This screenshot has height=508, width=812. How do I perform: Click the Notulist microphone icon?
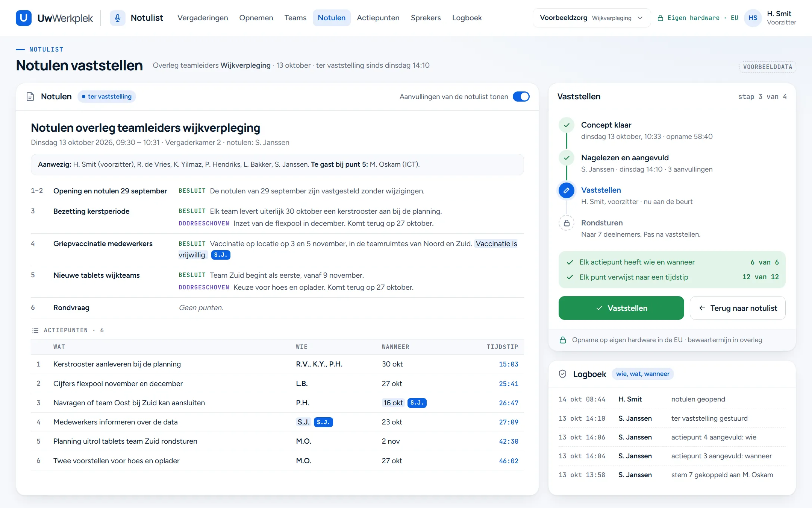click(x=117, y=18)
